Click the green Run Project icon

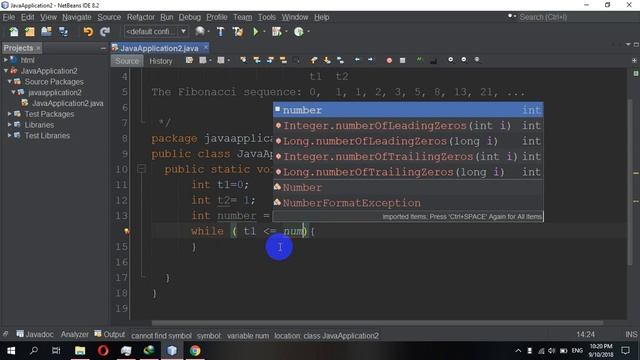(x=256, y=31)
